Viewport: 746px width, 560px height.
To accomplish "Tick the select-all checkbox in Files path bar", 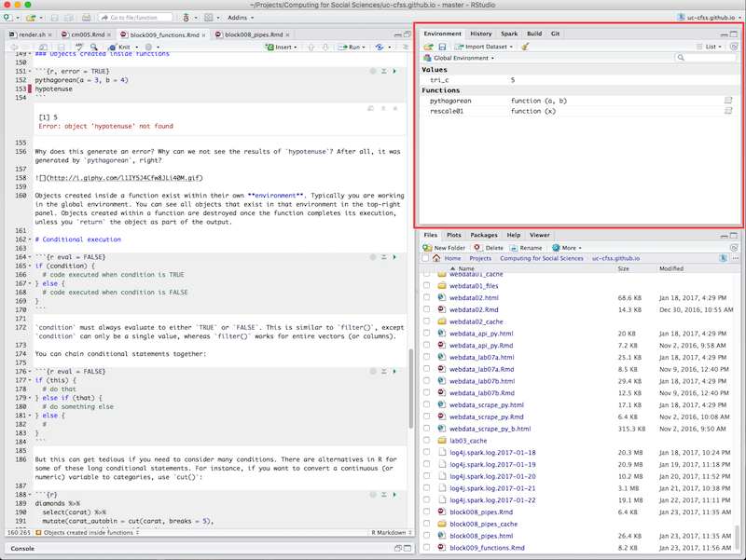I will coord(425,258).
